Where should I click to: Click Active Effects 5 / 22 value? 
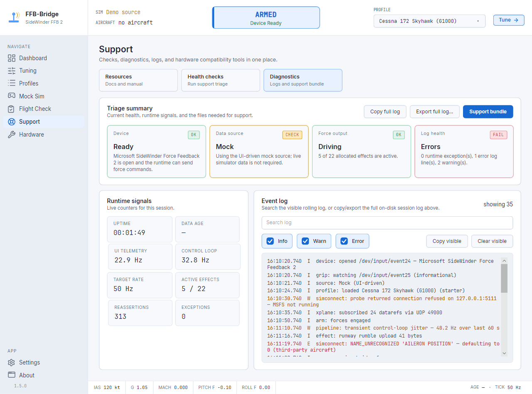click(x=194, y=289)
